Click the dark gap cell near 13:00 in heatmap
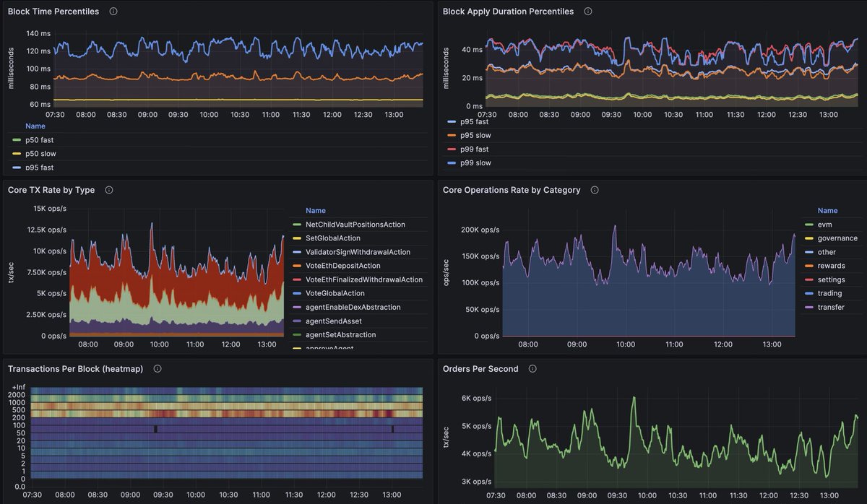Image resolution: width=867 pixels, height=504 pixels. tap(393, 429)
